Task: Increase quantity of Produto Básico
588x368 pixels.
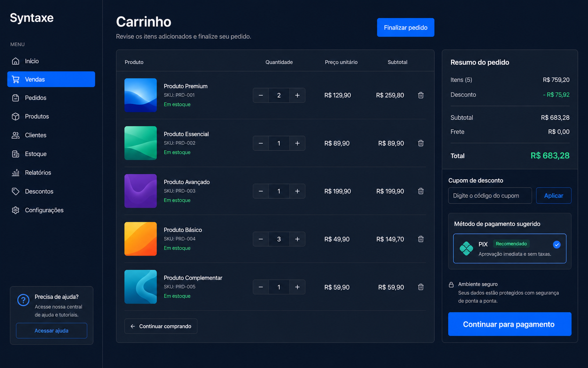Action: (297, 239)
